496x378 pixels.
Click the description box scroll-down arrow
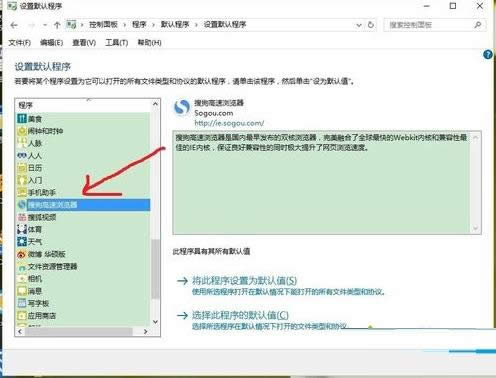tap(476, 229)
